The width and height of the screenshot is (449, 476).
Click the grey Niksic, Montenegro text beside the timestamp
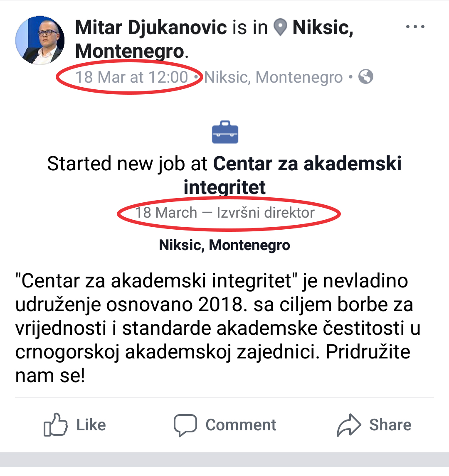coord(274,77)
